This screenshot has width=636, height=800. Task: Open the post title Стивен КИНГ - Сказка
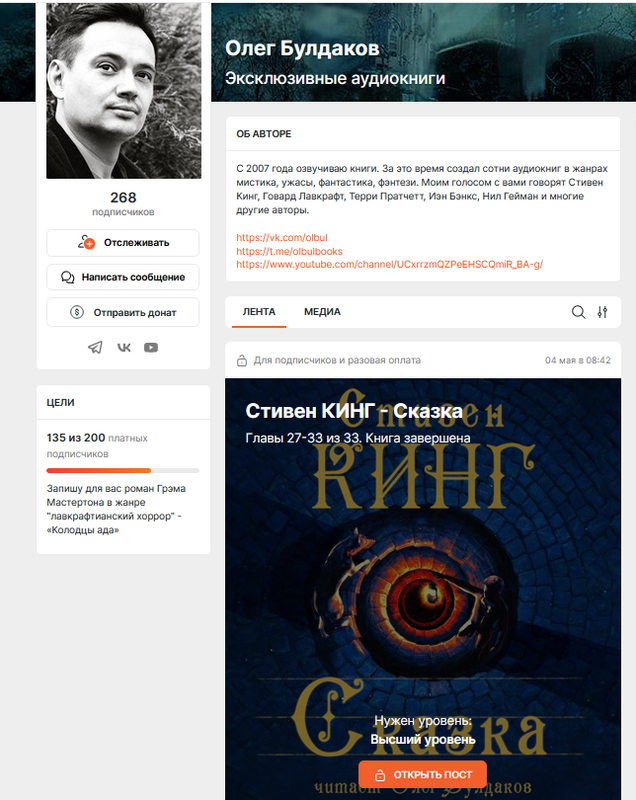(354, 411)
